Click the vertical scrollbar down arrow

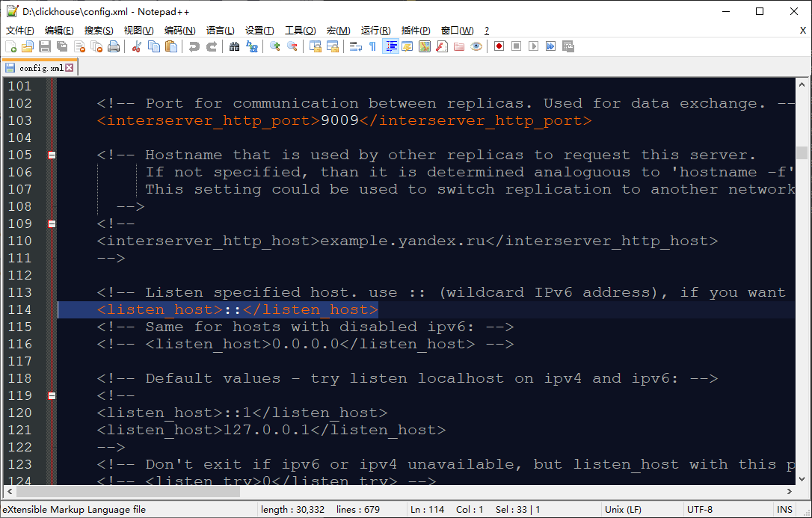tap(802, 478)
